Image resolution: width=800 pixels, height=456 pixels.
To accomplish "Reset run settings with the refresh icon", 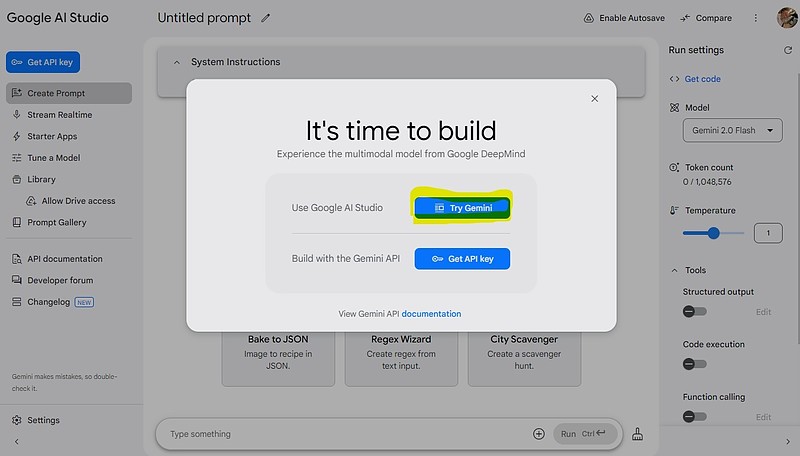I will [x=788, y=50].
